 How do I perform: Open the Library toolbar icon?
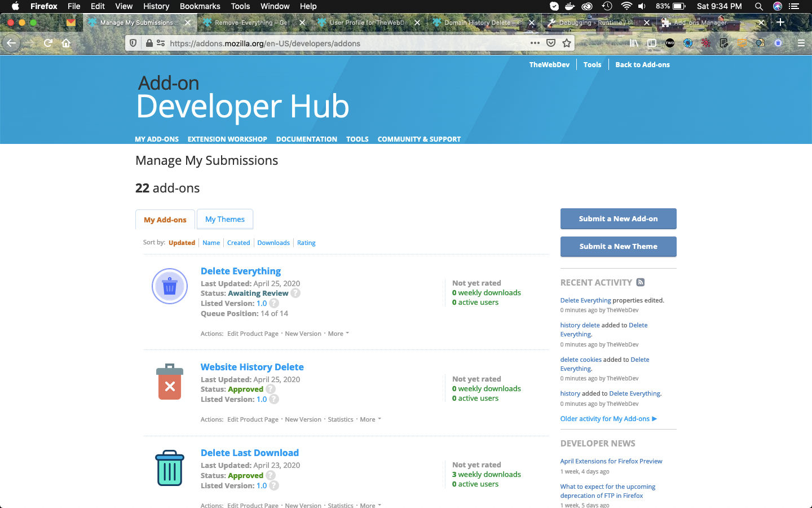[x=634, y=43]
